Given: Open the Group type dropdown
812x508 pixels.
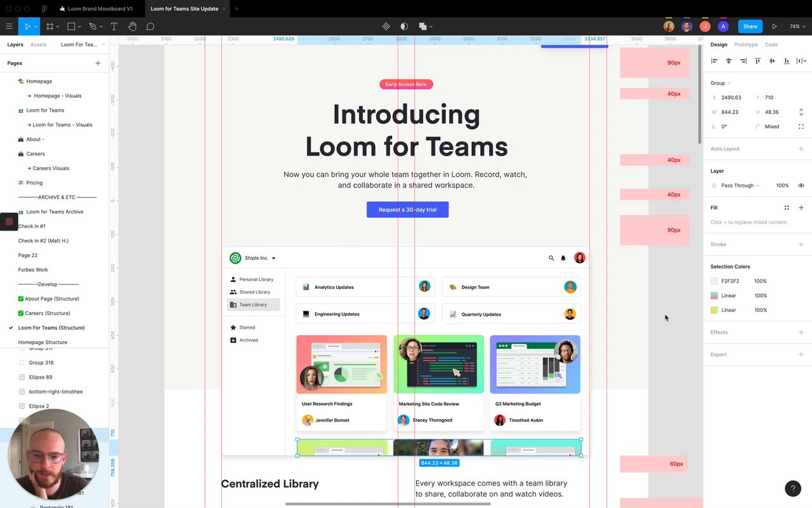Looking at the screenshot, I should point(720,83).
